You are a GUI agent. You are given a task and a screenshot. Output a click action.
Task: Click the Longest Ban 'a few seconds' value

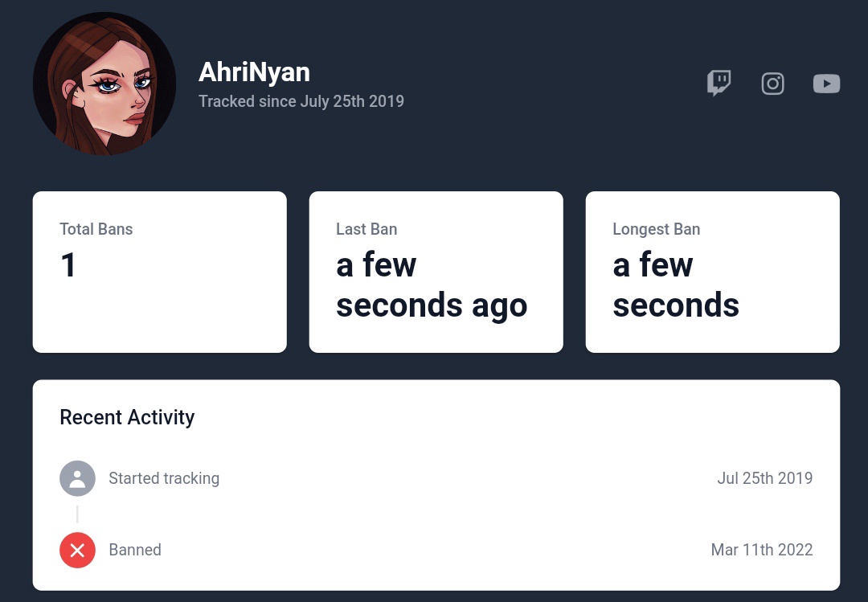click(676, 285)
